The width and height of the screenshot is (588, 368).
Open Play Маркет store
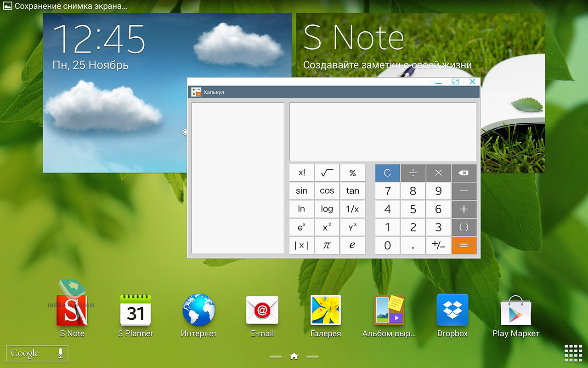click(x=516, y=310)
